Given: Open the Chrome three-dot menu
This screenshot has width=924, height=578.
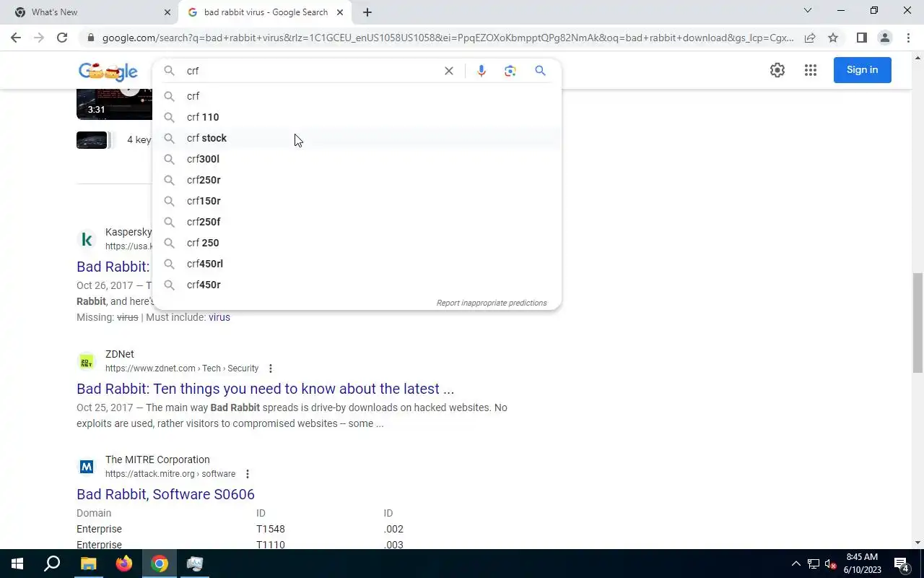Looking at the screenshot, I should [908, 38].
